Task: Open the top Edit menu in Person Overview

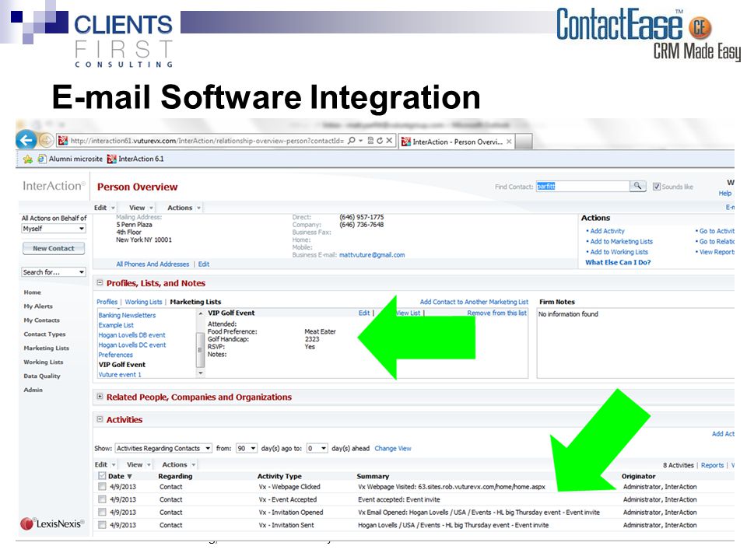Action: [x=104, y=208]
